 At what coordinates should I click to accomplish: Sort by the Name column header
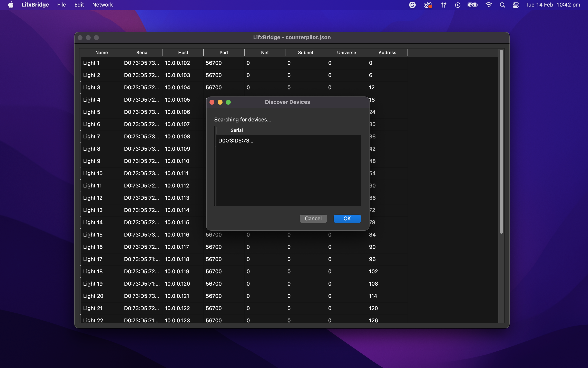[x=101, y=53]
